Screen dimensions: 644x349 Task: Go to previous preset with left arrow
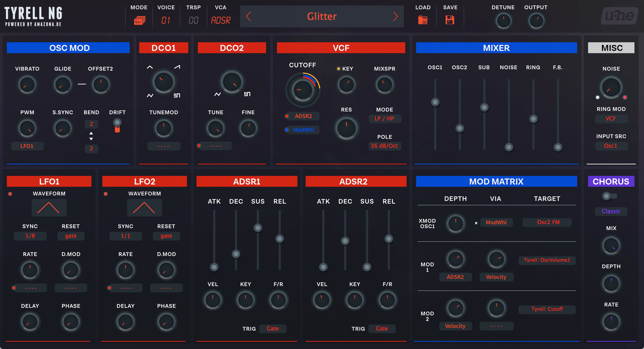248,16
